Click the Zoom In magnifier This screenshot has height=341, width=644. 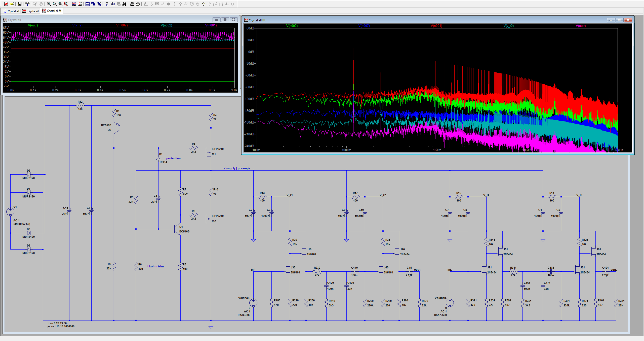pyautogui.click(x=49, y=4)
